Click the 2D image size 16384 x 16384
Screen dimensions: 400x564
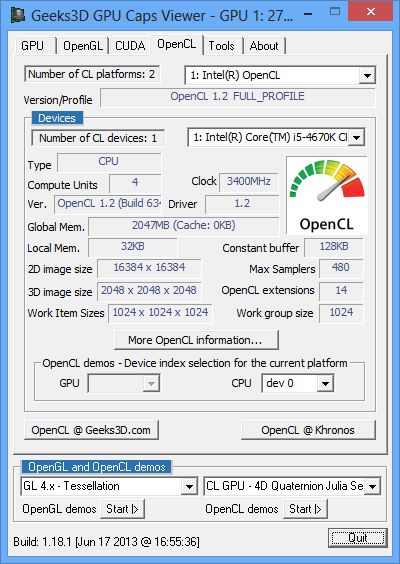point(149,268)
